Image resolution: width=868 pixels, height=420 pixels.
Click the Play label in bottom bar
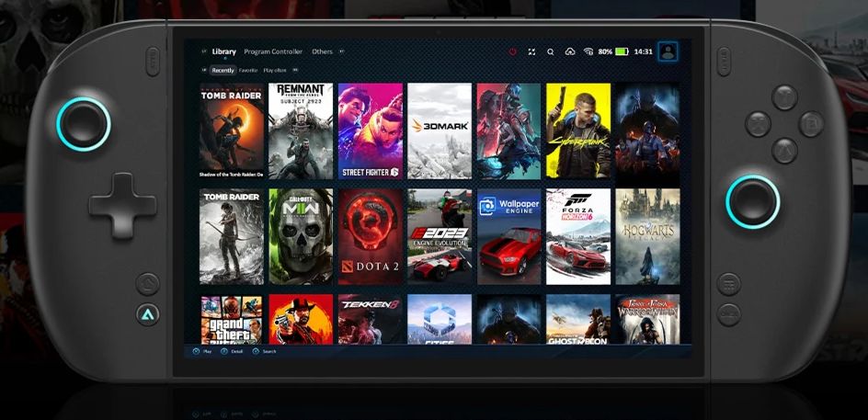point(207,351)
